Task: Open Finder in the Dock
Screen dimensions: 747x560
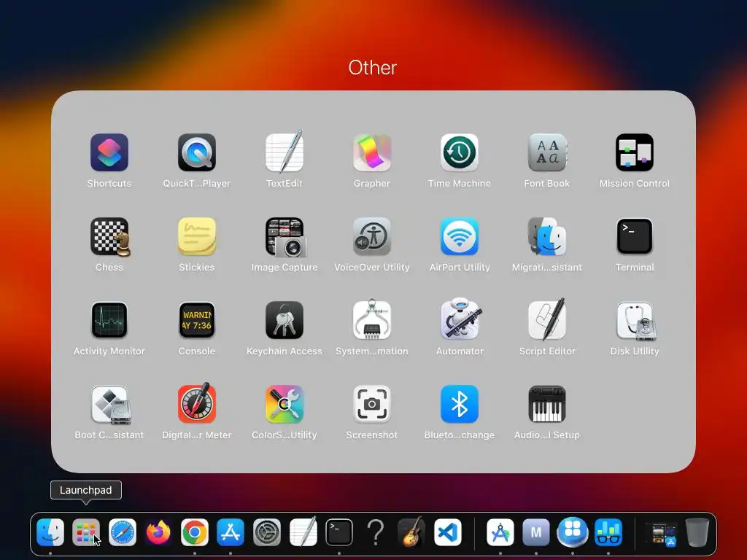Action: click(x=50, y=532)
